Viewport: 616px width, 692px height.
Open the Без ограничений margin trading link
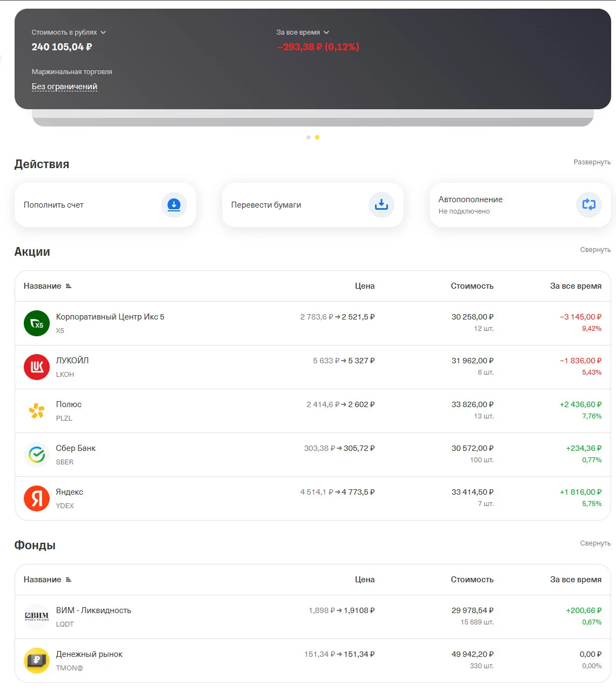(x=64, y=86)
